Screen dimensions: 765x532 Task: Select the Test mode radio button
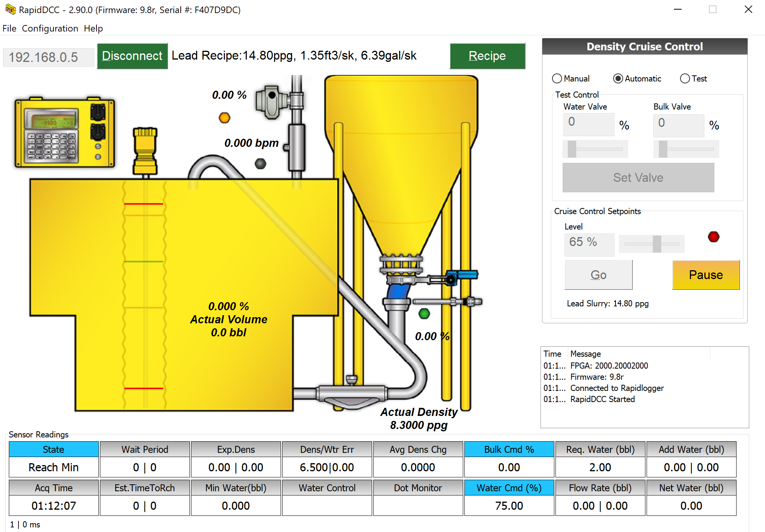tap(693, 78)
